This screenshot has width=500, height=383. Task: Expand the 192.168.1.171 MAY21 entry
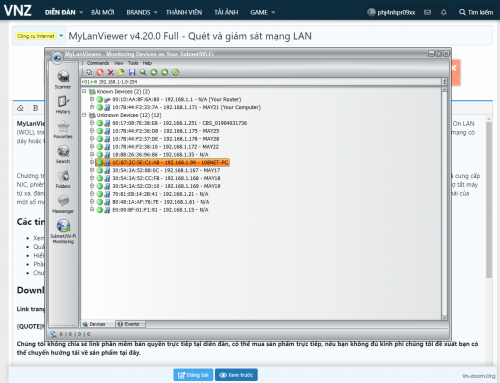coord(92,107)
